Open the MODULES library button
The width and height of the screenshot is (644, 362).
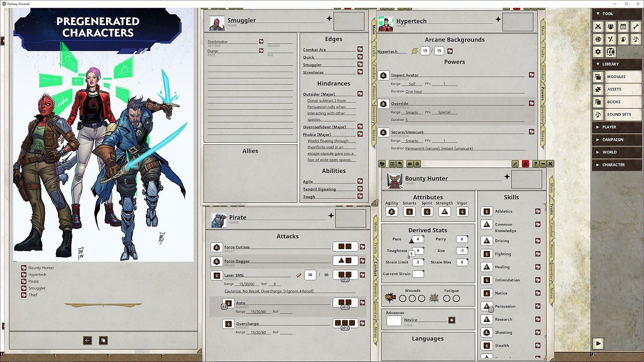(x=616, y=77)
